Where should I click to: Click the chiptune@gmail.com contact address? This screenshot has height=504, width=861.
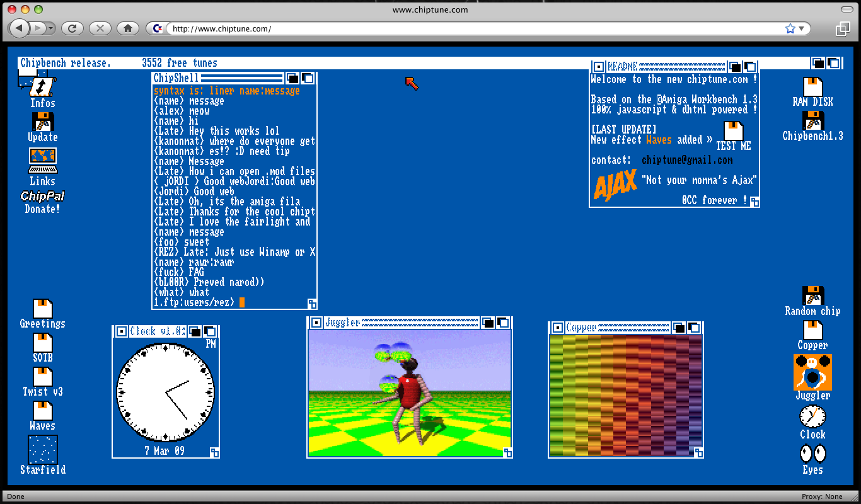pos(687,160)
